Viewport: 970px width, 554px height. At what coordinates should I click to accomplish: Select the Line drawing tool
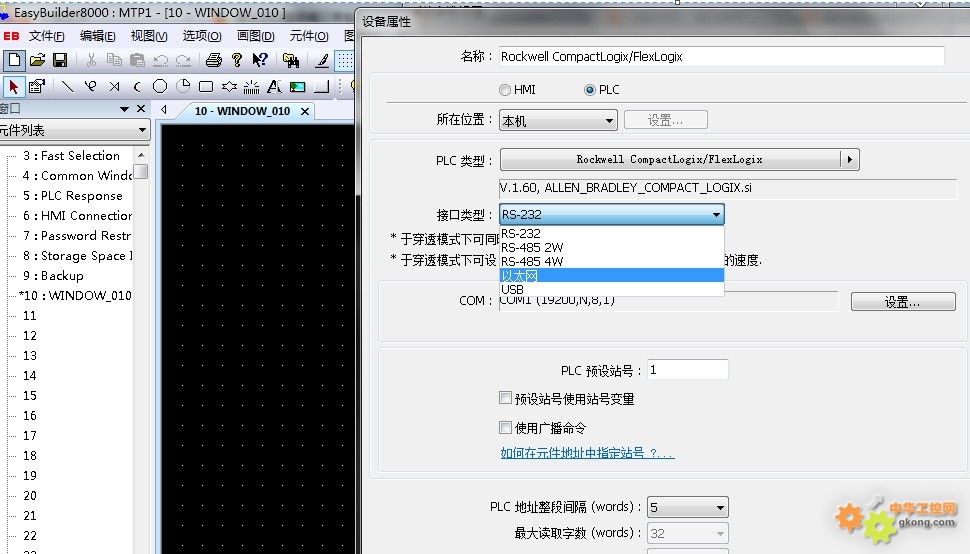(67, 87)
